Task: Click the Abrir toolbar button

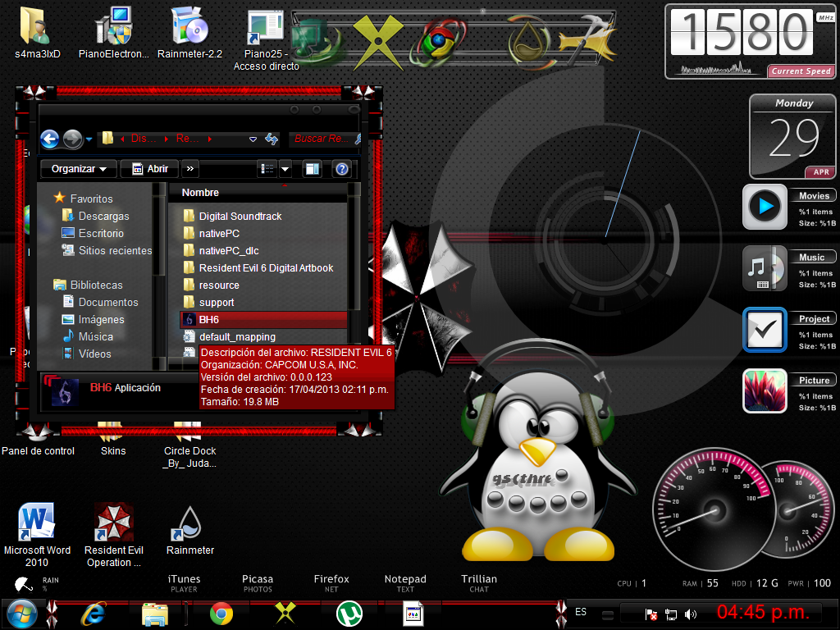Action: (151, 169)
